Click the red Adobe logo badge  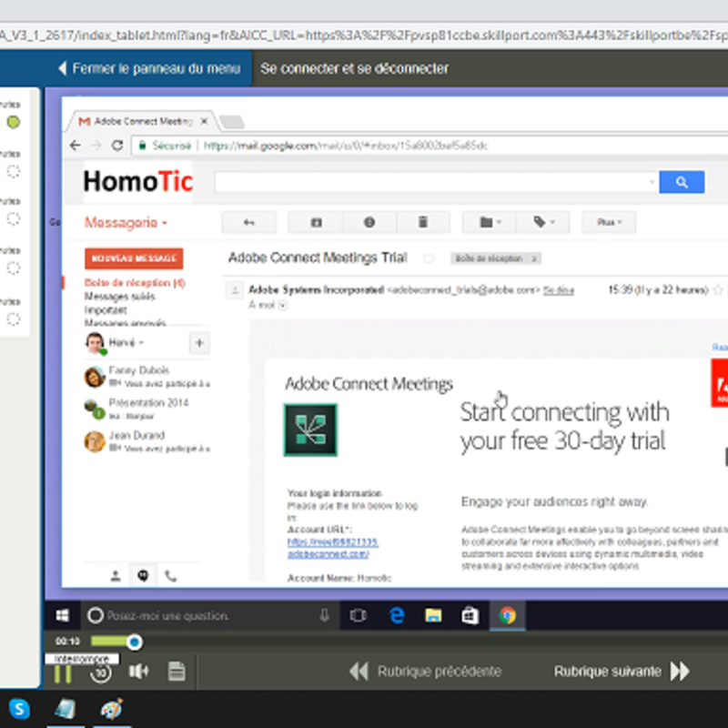(x=720, y=383)
